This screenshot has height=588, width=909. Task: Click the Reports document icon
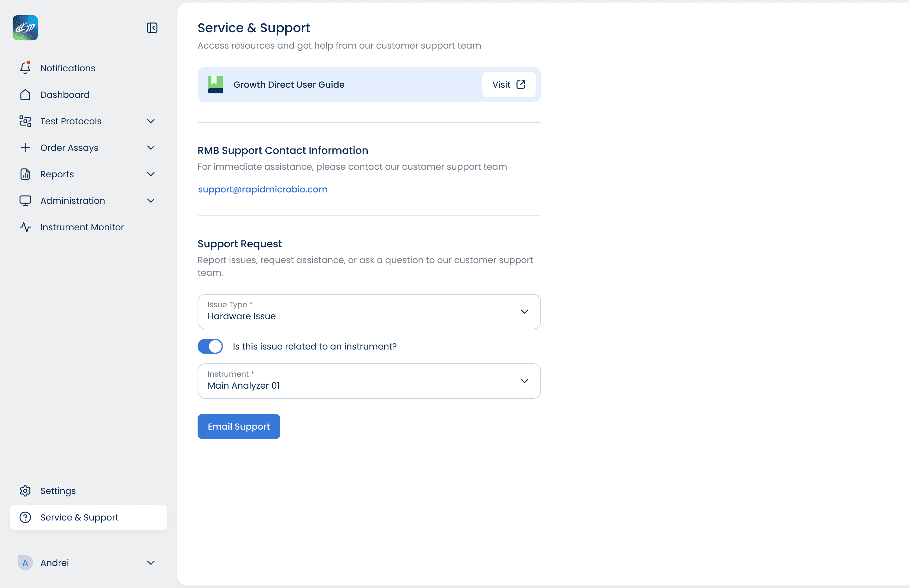coord(25,174)
